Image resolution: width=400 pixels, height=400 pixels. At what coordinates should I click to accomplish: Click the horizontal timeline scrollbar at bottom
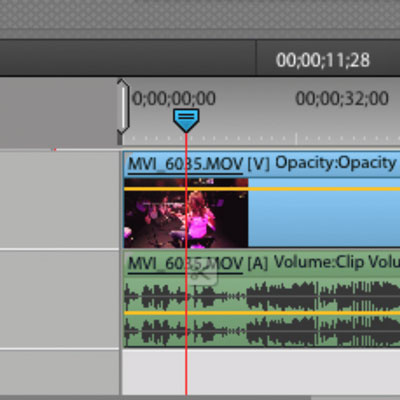click(x=200, y=397)
